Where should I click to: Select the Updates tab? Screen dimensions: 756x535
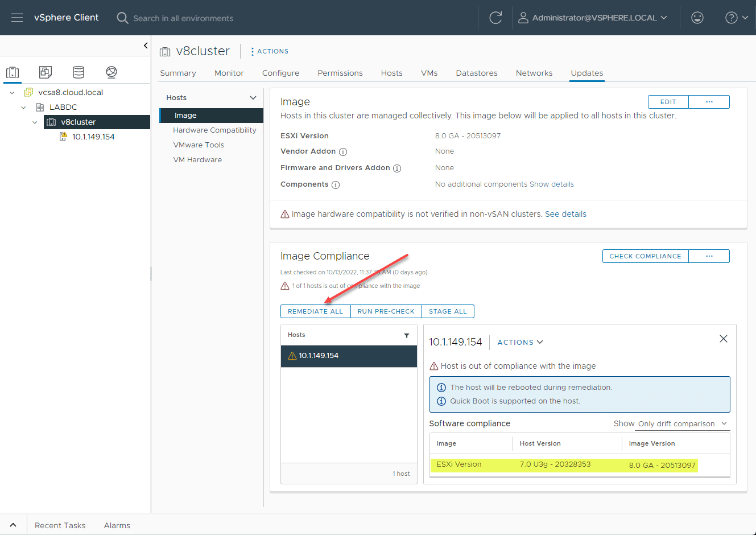click(587, 73)
